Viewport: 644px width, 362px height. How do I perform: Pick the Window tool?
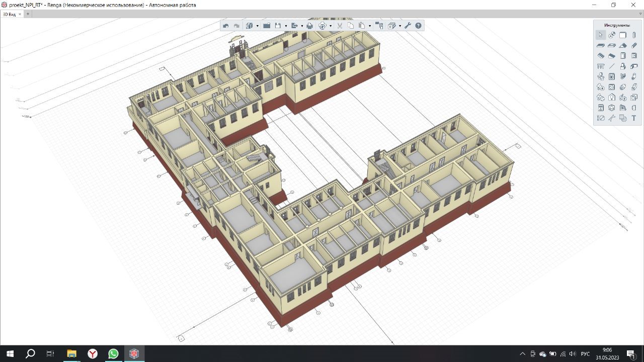click(634, 56)
